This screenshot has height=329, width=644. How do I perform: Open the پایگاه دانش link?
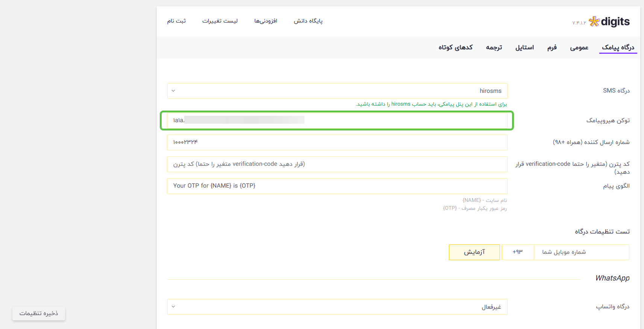click(x=308, y=21)
